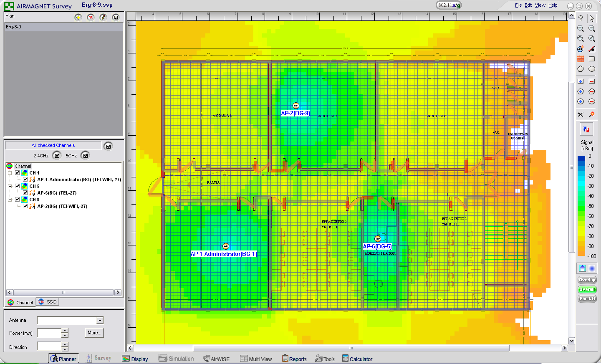
Task: Open the Edit menu
Action: coord(528,5)
